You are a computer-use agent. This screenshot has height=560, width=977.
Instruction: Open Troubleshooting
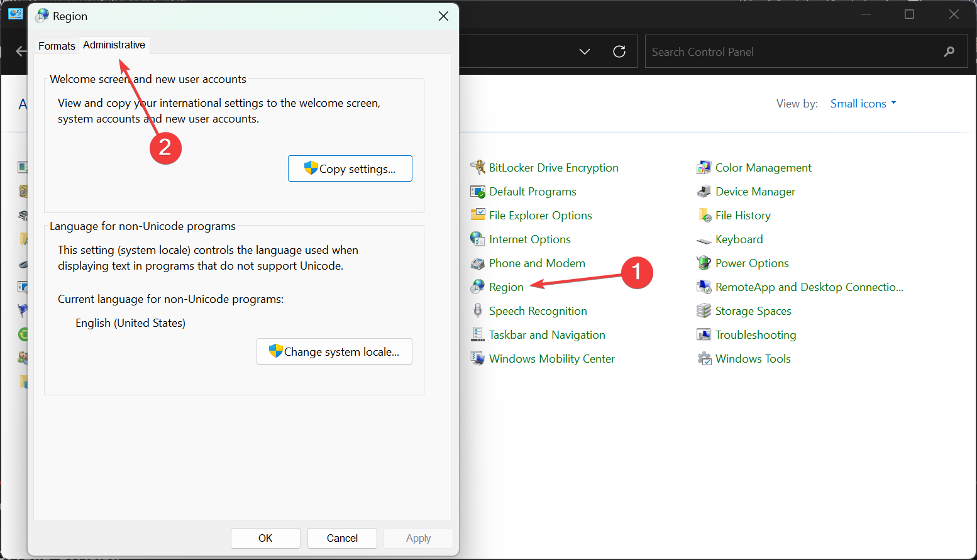tap(755, 334)
